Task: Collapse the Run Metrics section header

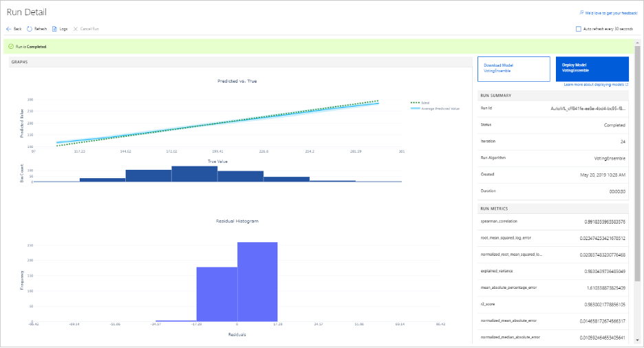Action: [495, 208]
